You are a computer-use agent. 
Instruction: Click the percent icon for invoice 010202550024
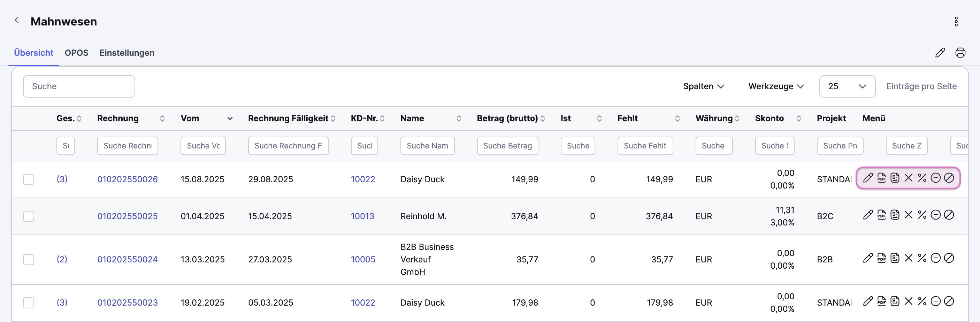coord(922,259)
